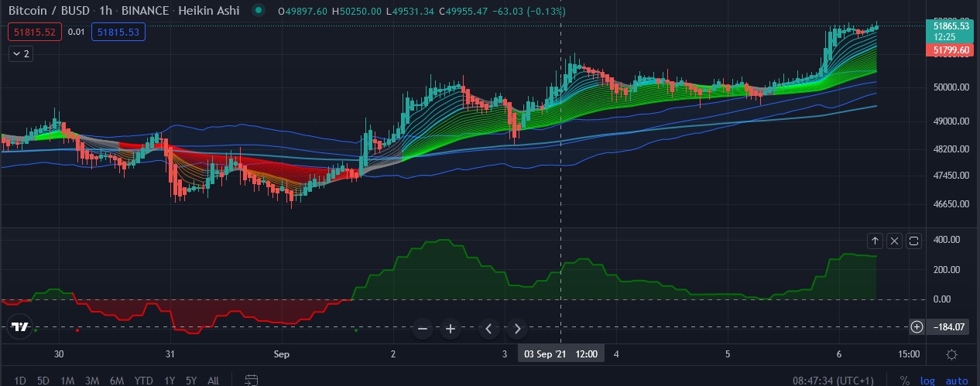The width and height of the screenshot is (980, 386).
Task: Delete the indicator pane with X icon
Action: point(894,241)
